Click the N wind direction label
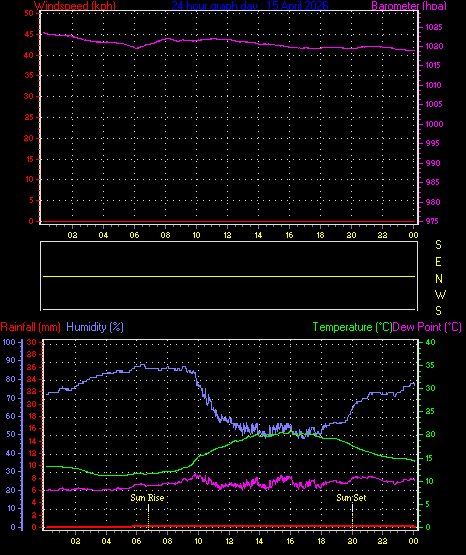Screen dimensions: 466x555 tap(439, 279)
